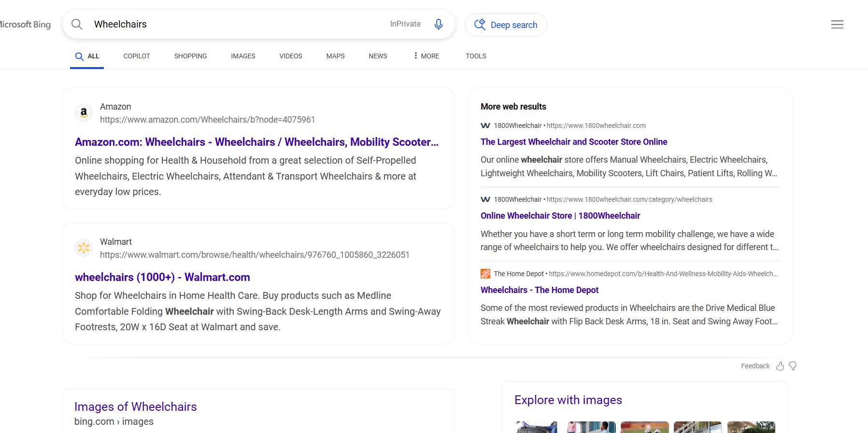The height and width of the screenshot is (433, 868).
Task: Click the bing.com › images breadcrumb
Action: pyautogui.click(x=114, y=421)
